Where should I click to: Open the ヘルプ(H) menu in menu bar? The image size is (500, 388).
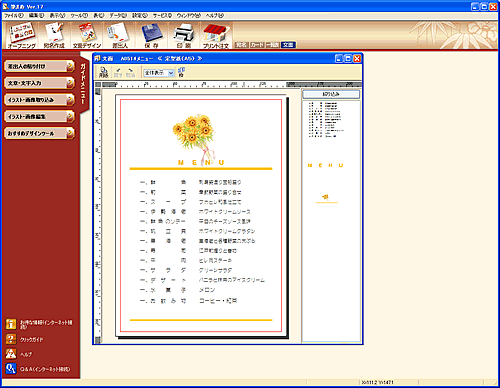click(x=215, y=15)
